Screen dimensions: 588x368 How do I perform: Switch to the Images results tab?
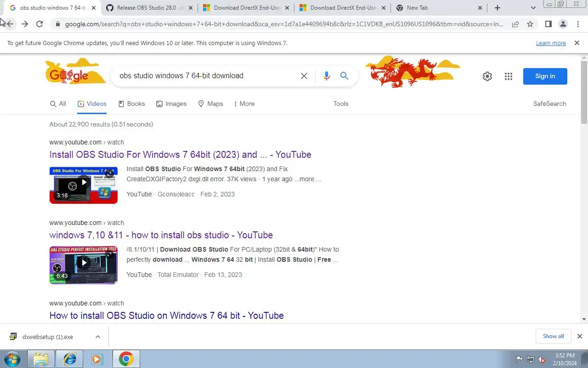pos(171,103)
